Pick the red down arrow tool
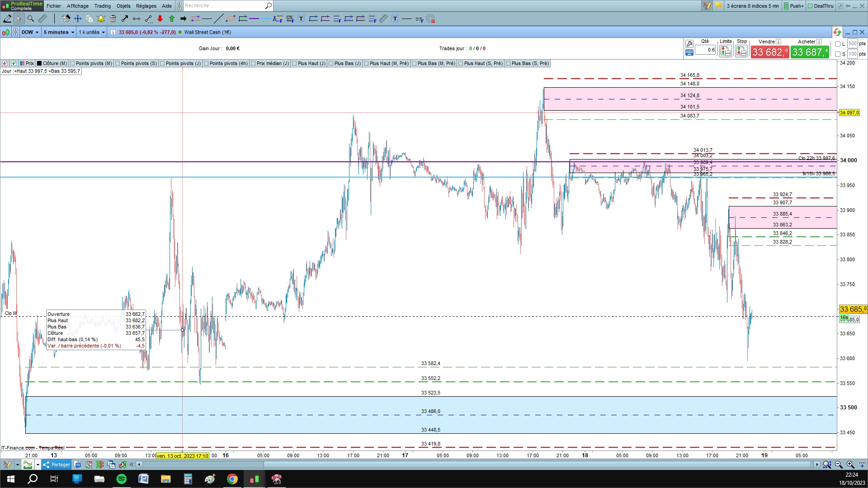 (160, 19)
